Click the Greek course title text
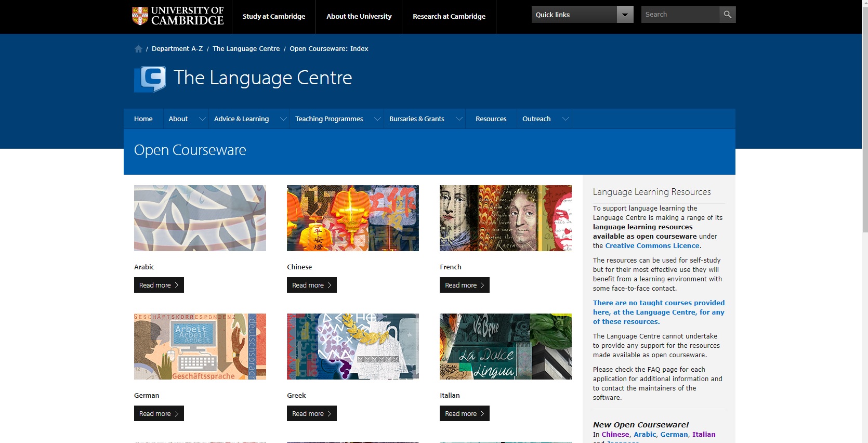This screenshot has height=443, width=868. (296, 396)
